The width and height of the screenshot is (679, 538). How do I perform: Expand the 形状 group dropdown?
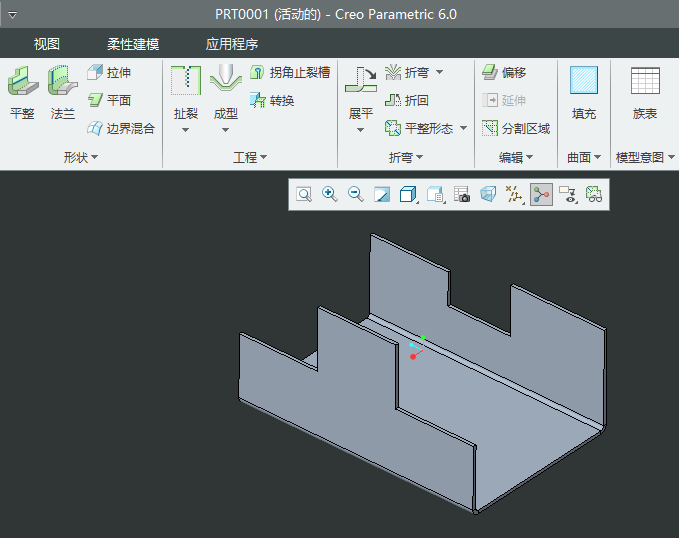click(x=81, y=157)
